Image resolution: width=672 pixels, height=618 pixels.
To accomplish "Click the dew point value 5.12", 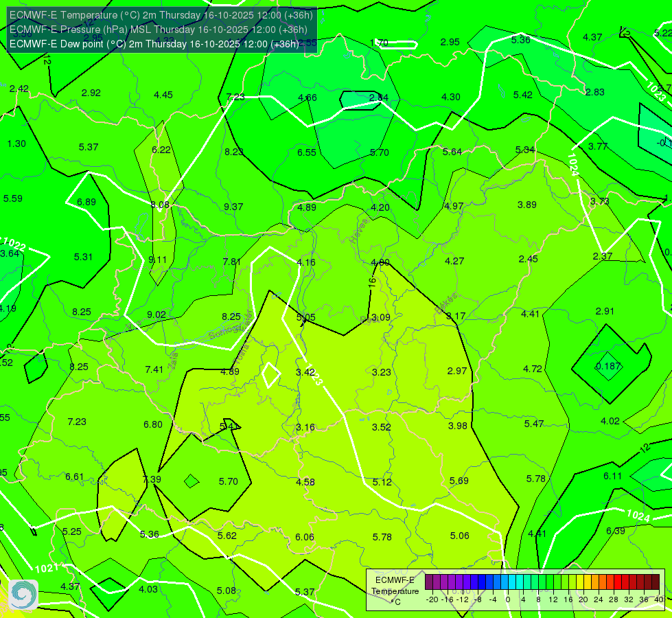I will [x=382, y=482].
